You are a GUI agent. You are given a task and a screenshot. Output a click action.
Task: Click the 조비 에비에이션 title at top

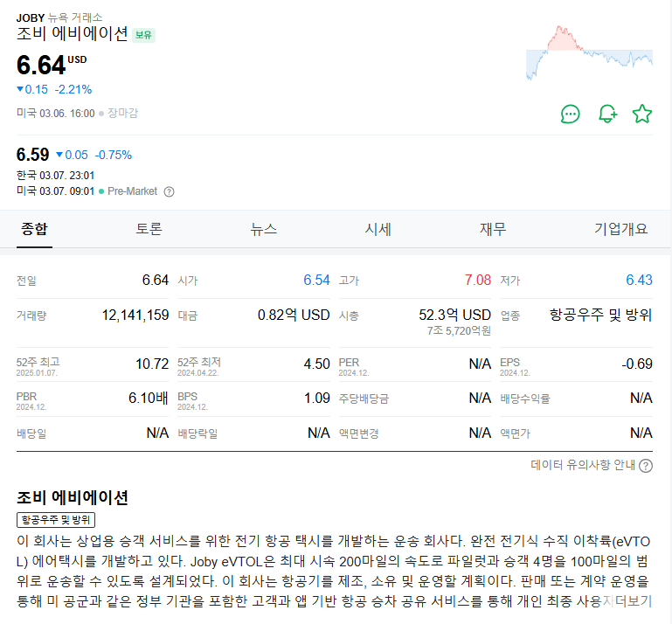(x=72, y=33)
